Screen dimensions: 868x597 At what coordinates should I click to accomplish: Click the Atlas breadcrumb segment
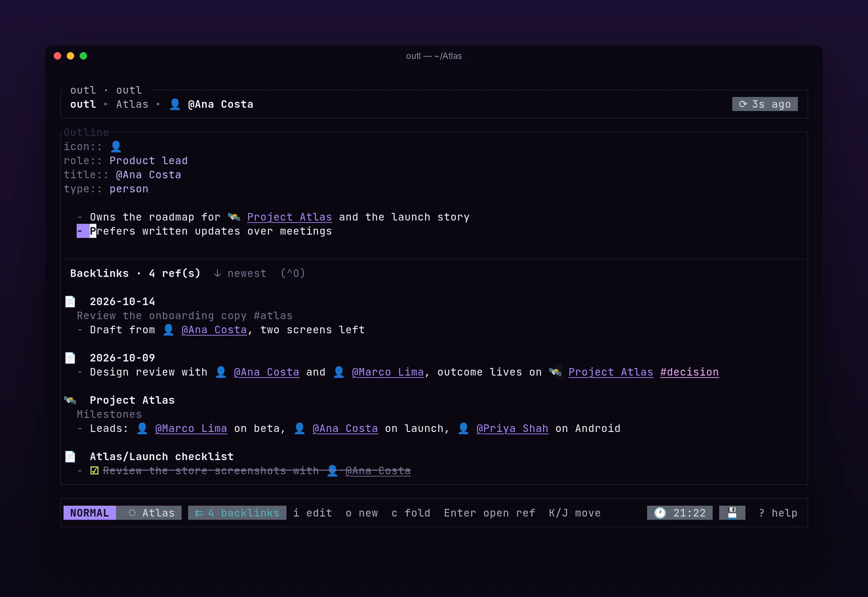132,104
